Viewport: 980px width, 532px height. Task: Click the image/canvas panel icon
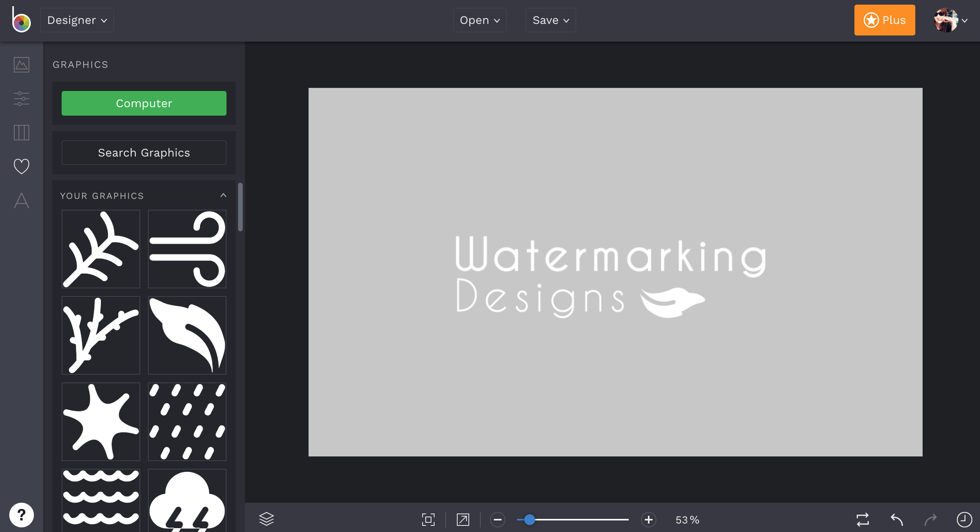click(x=22, y=64)
